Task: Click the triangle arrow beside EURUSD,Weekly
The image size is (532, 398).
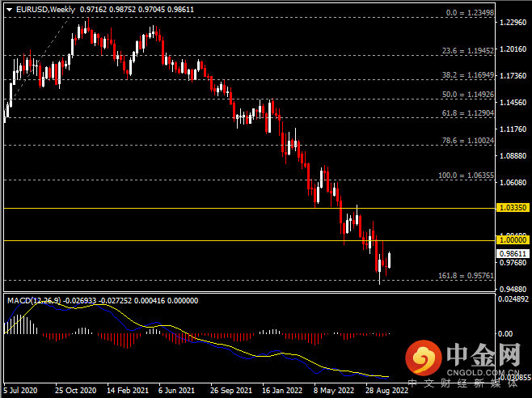Action: (9, 10)
